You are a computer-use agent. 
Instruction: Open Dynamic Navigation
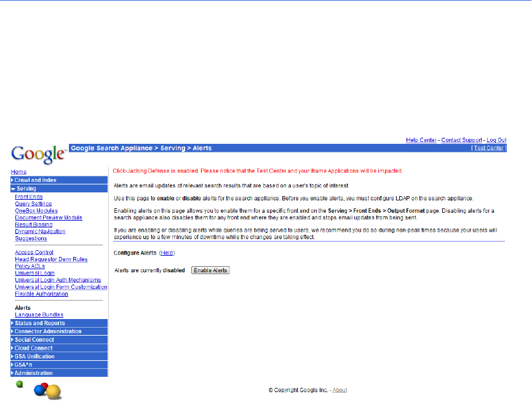pyautogui.click(x=40, y=232)
